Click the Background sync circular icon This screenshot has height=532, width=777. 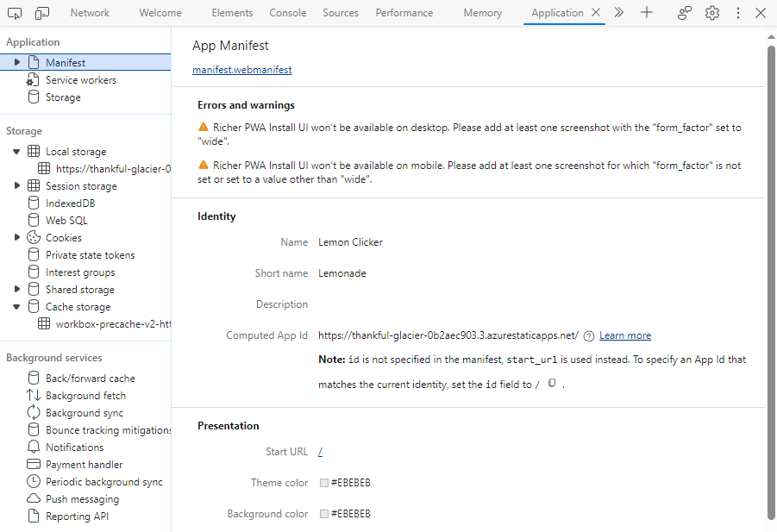point(33,413)
